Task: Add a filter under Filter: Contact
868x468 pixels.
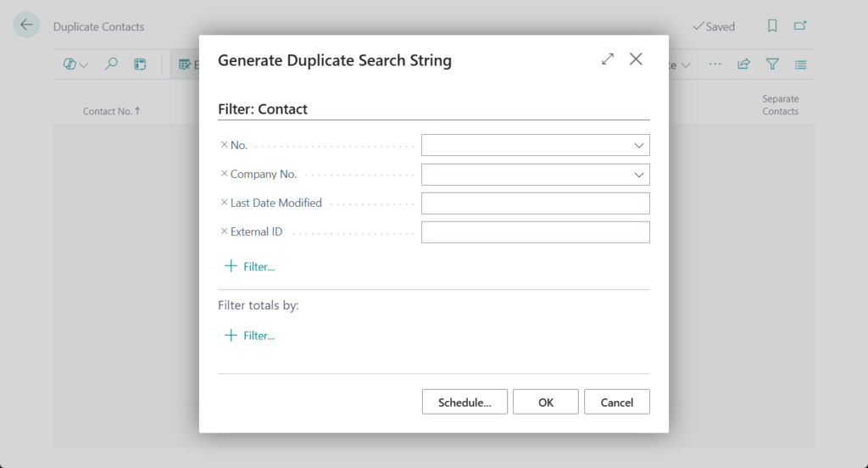Action: [x=250, y=266]
